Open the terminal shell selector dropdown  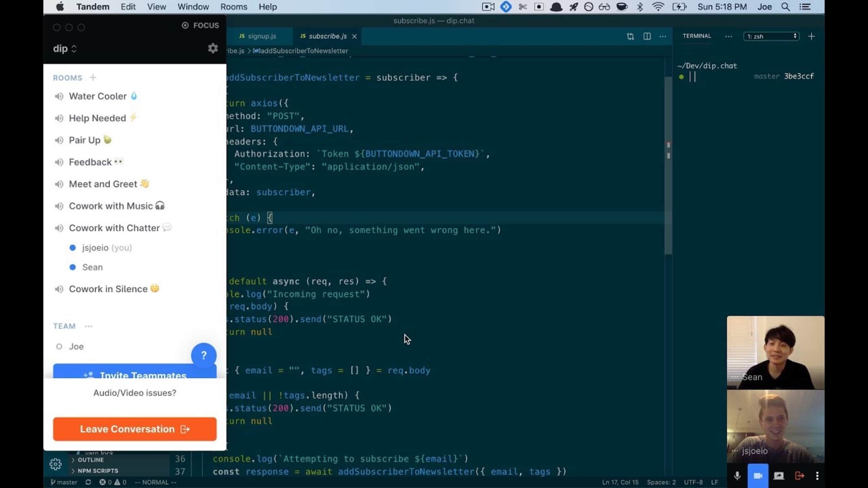point(771,36)
